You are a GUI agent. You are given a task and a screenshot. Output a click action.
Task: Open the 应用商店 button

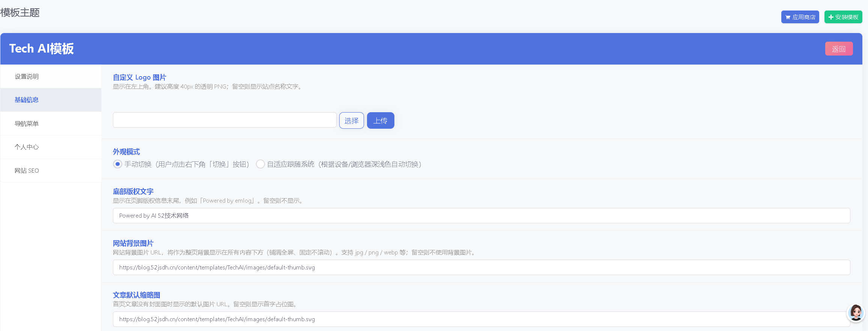click(800, 17)
